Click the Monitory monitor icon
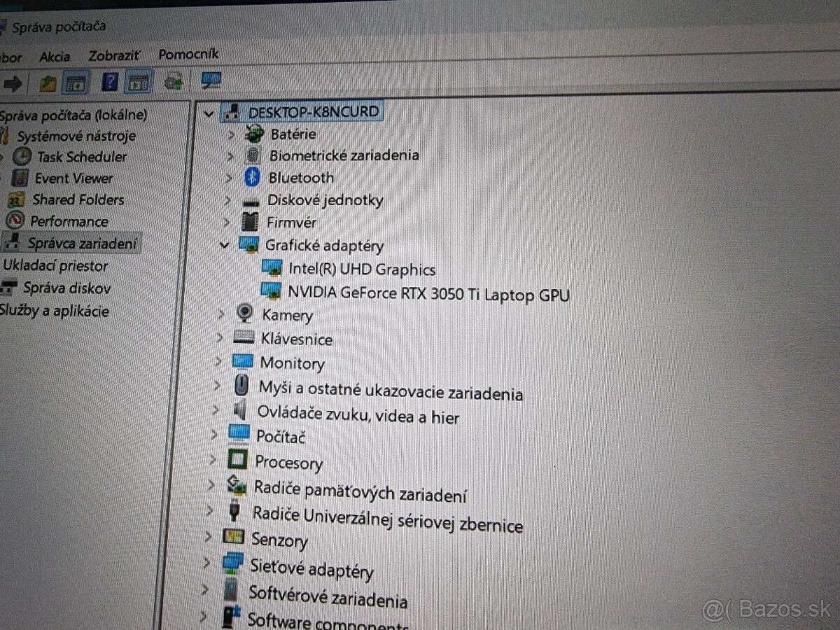The image size is (840, 630). click(241, 361)
